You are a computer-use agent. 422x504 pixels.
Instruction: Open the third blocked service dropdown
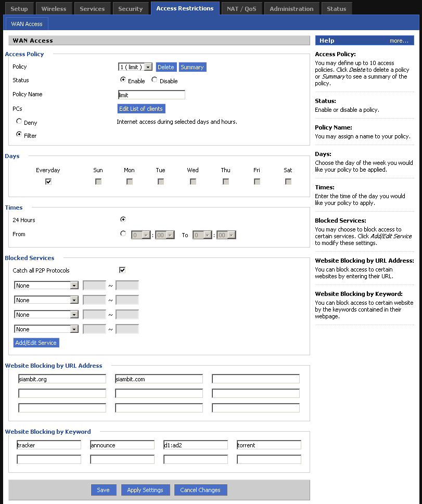tap(46, 315)
